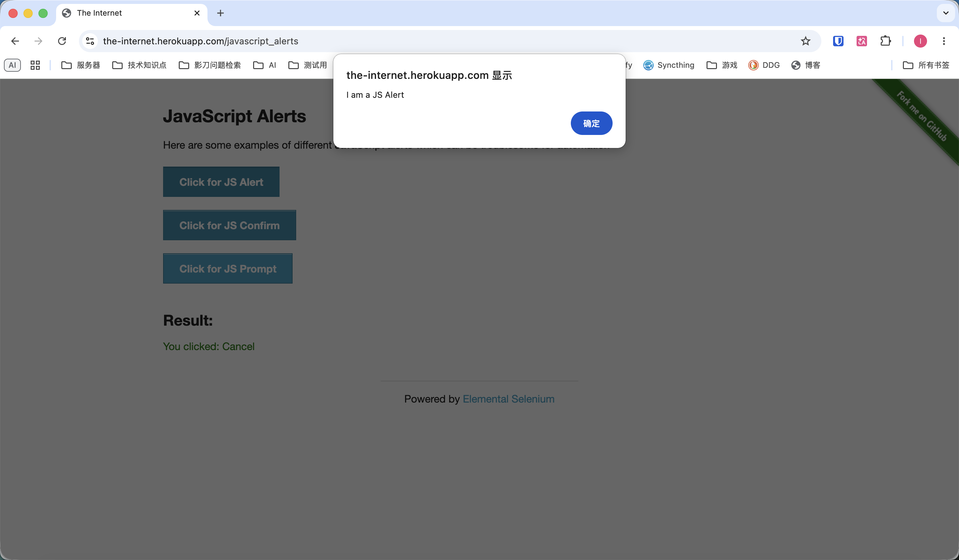The height and width of the screenshot is (560, 959).
Task: Open the 所有书签 folder
Action: [x=926, y=65]
